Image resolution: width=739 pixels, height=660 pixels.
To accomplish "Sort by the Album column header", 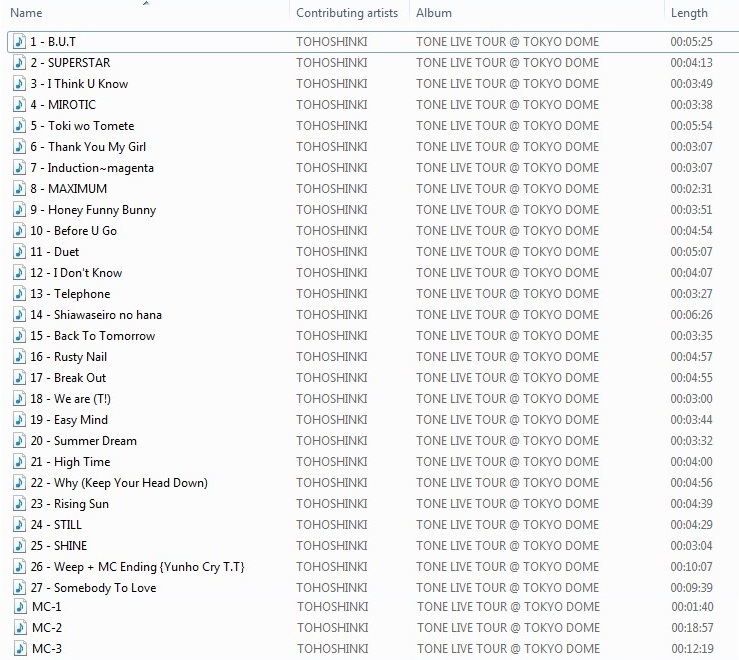I will pyautogui.click(x=434, y=13).
